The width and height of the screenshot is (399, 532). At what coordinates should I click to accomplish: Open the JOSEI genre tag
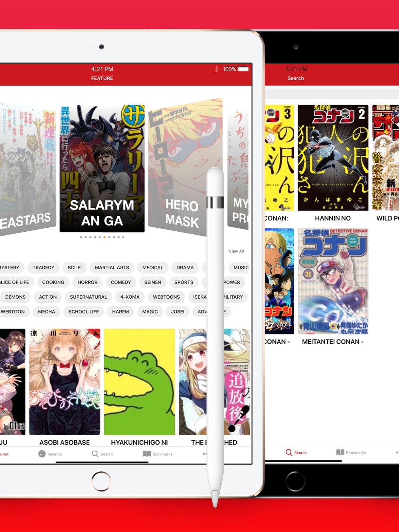coord(178,312)
